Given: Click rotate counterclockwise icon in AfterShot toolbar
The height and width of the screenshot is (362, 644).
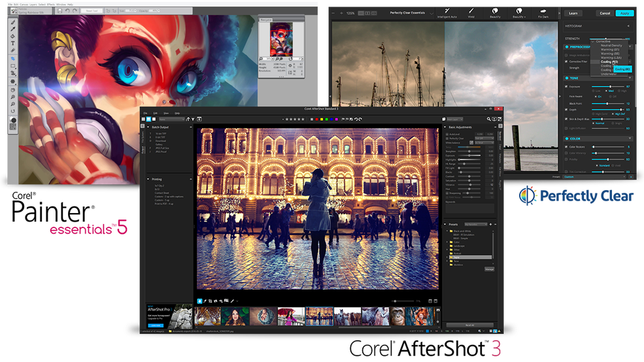Looking at the screenshot, I should 356,120.
